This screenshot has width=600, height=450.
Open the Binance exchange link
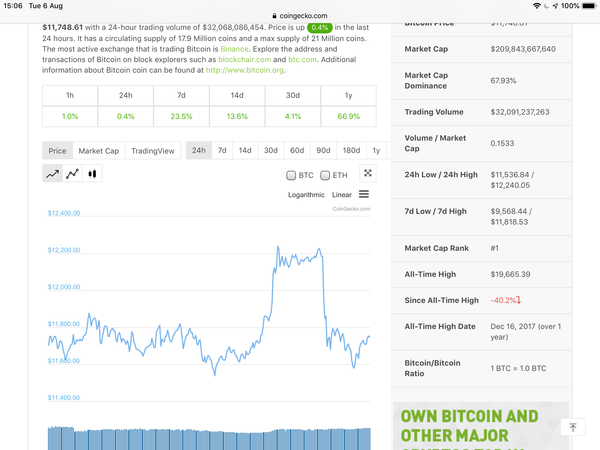click(234, 49)
